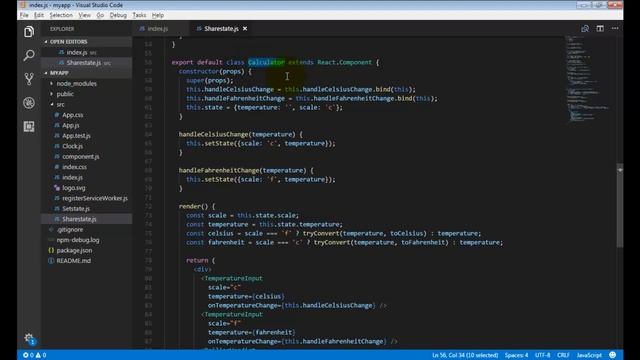Screen dimensions: 640x360
Task: Open the Source Control view
Action: [x=29, y=79]
